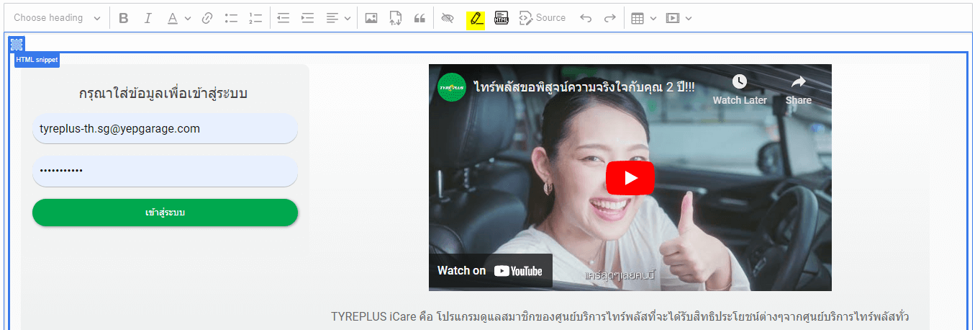Apply the font color button
This screenshot has width=980, height=330.
coord(172,18)
